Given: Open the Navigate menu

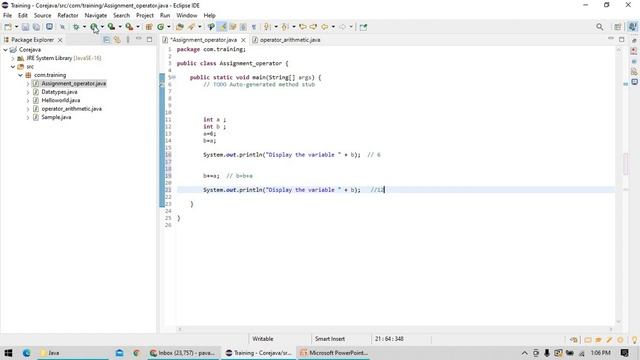Looking at the screenshot, I should (x=96, y=15).
